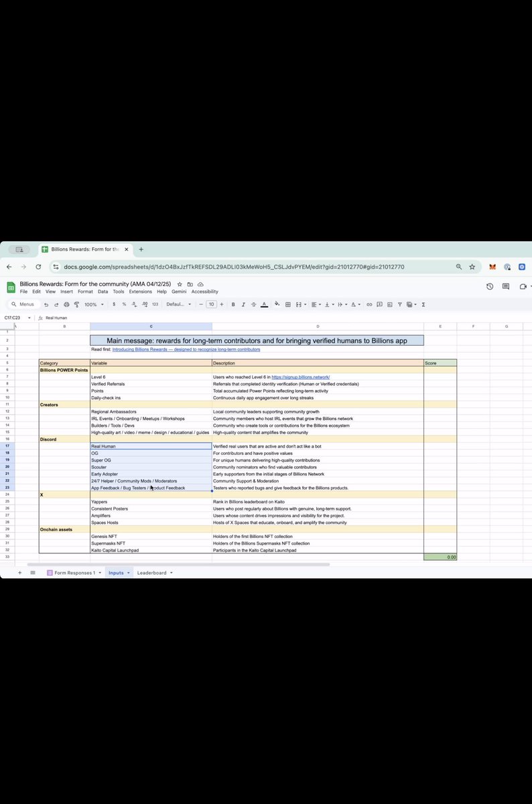This screenshot has height=804, width=532.
Task: Toggle bold formatting
Action: [233, 304]
